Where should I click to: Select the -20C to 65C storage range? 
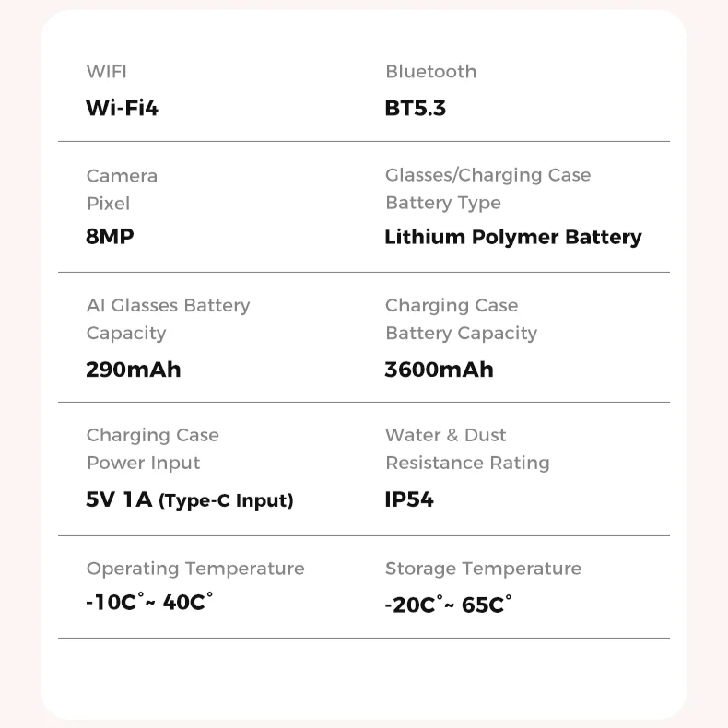coord(448,605)
